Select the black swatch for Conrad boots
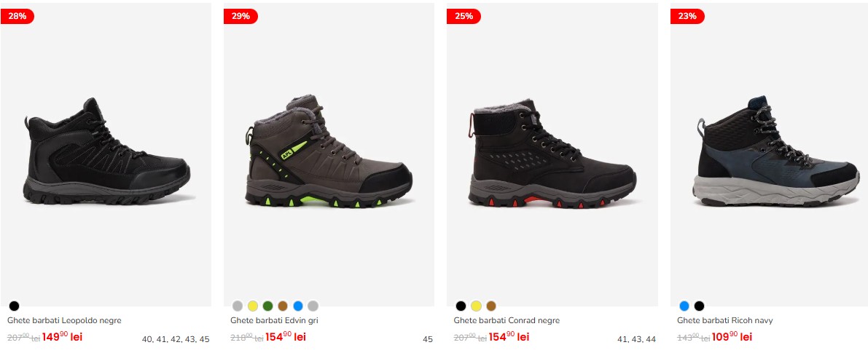 click(x=461, y=306)
